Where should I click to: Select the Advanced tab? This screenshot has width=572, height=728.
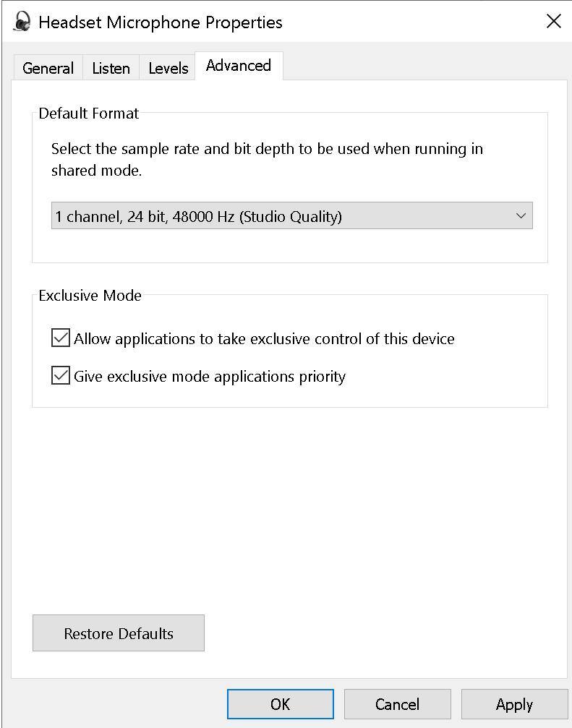[x=238, y=66]
